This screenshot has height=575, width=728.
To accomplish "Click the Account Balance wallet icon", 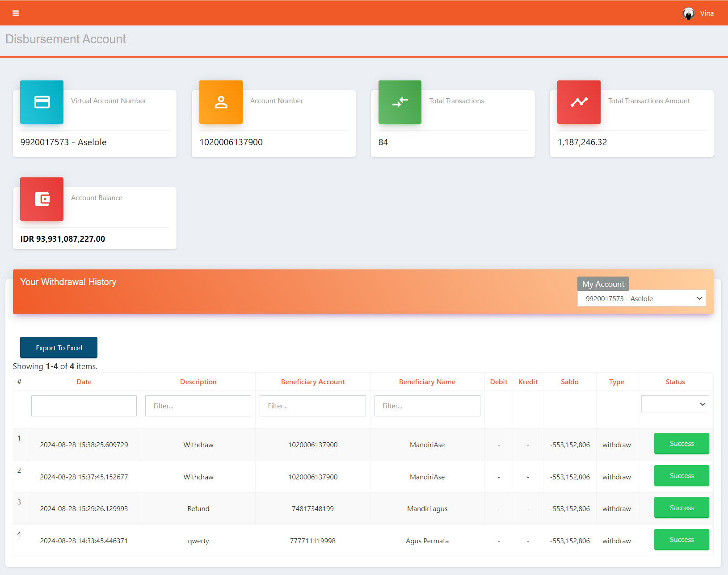I will pyautogui.click(x=42, y=199).
